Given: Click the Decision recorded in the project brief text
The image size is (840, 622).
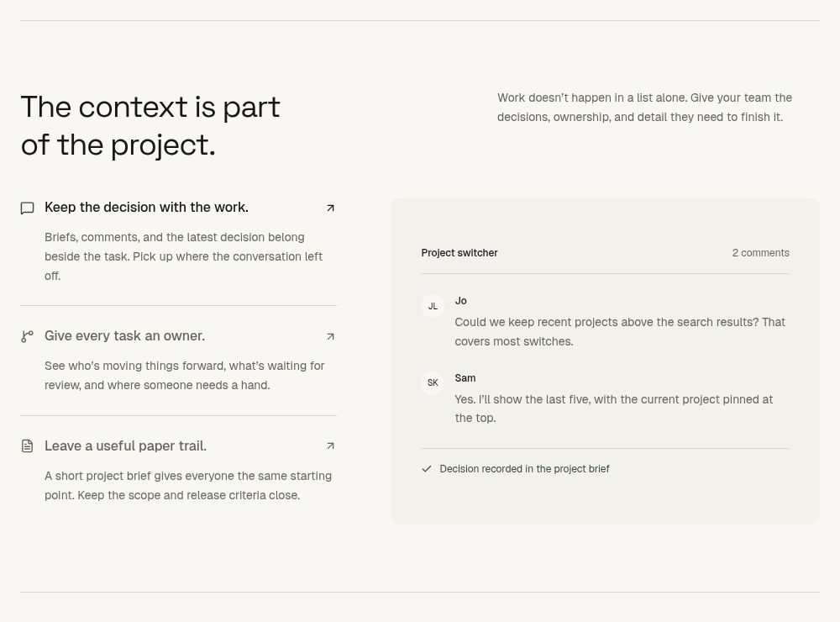Looking at the screenshot, I should pyautogui.click(x=524, y=469).
